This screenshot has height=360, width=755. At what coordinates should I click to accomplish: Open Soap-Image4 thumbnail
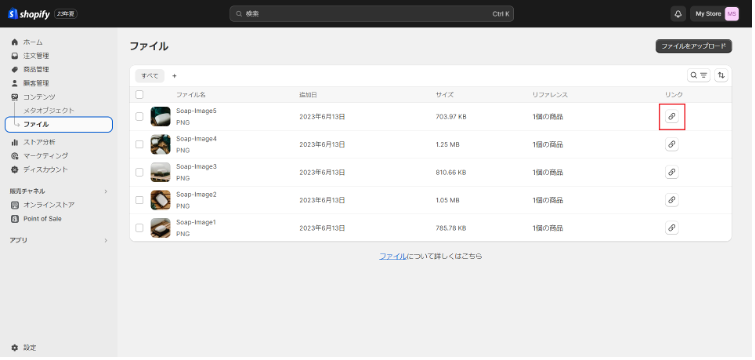160,144
